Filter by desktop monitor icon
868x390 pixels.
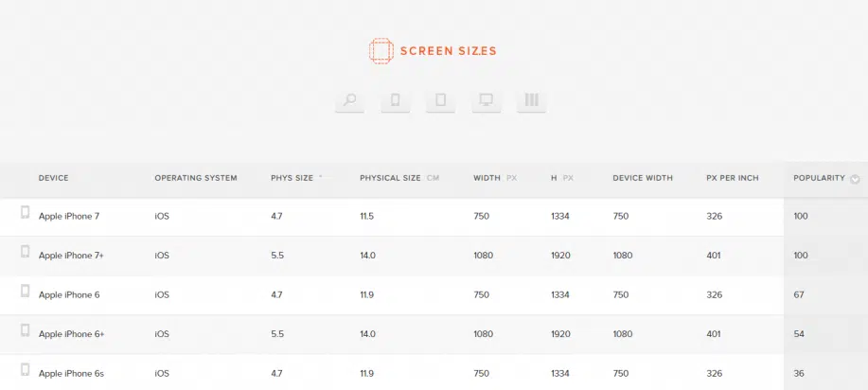pos(486,100)
